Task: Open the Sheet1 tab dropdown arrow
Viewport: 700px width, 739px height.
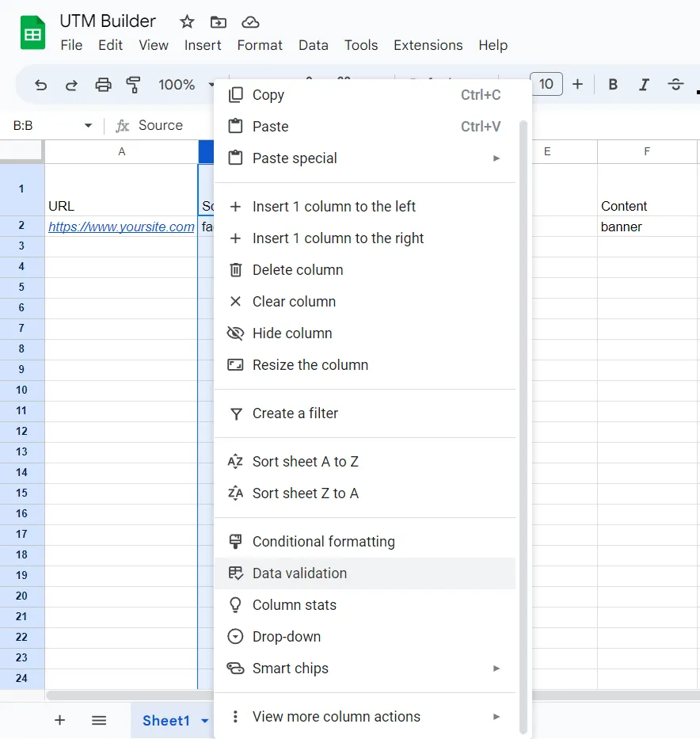Action: 204,720
